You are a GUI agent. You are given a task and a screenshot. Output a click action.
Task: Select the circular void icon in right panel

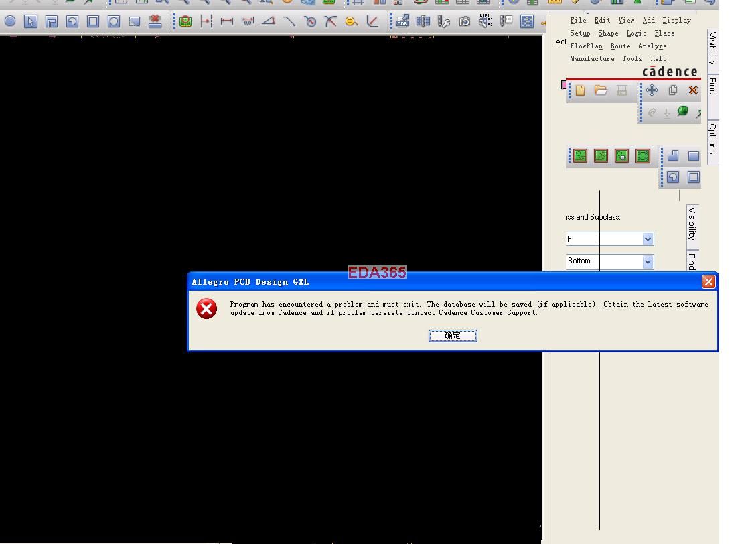pyautogui.click(x=673, y=177)
